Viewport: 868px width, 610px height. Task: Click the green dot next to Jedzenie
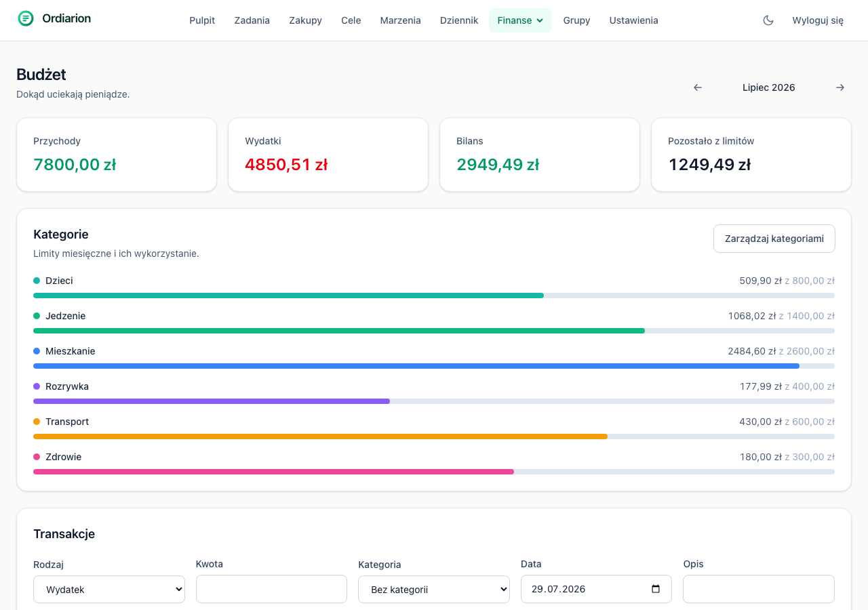click(37, 316)
